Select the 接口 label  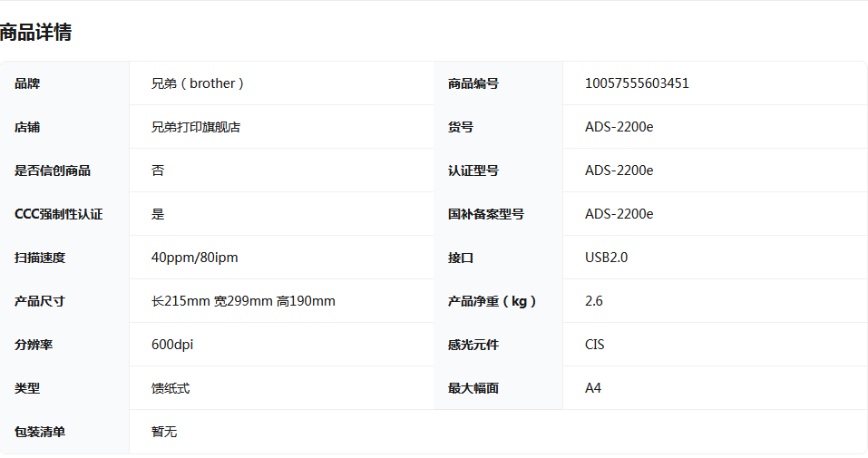pyautogui.click(x=461, y=258)
